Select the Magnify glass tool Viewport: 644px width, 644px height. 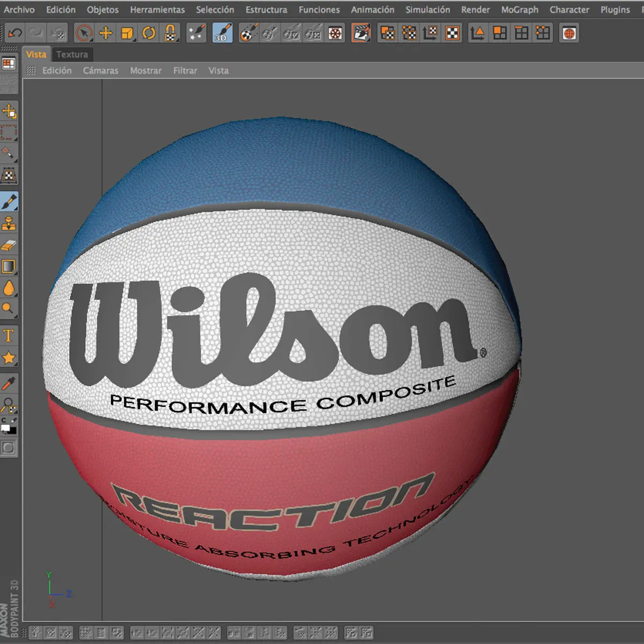pyautogui.click(x=9, y=309)
